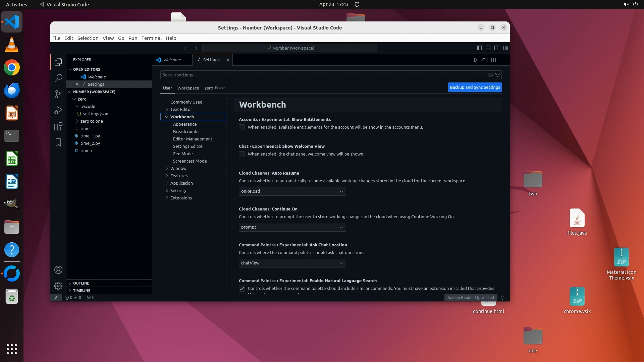Open Run and Debug view

pyautogui.click(x=58, y=110)
